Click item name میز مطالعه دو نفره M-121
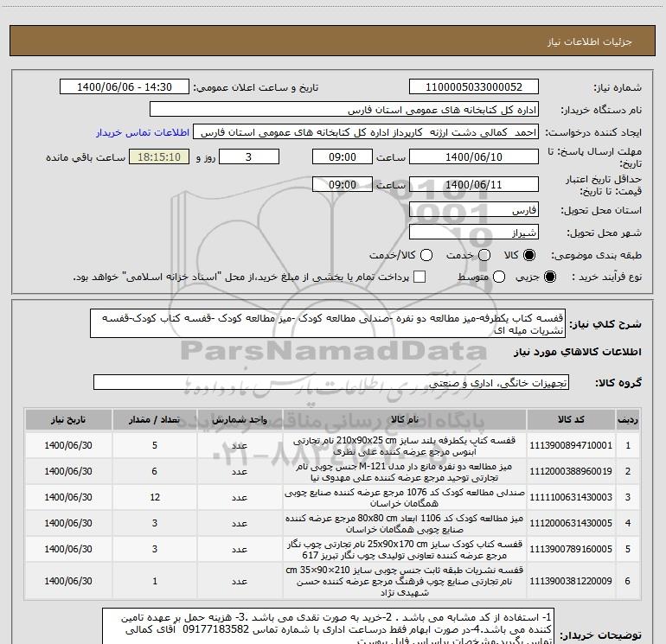The width and height of the screenshot is (666, 644). 405,472
